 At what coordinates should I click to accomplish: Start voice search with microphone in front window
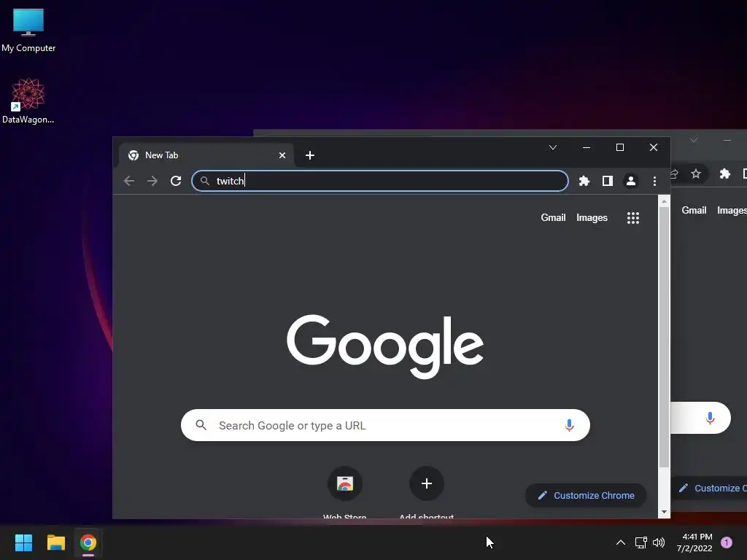tap(569, 425)
